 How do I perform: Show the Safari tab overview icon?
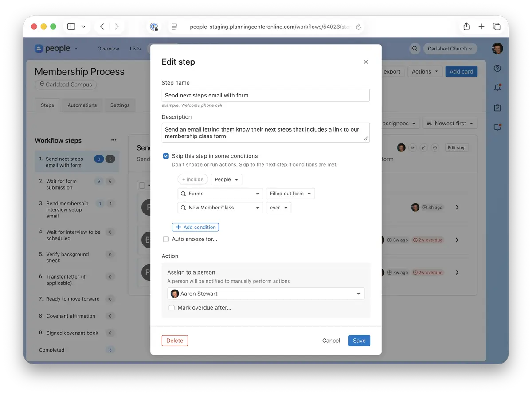tap(497, 27)
